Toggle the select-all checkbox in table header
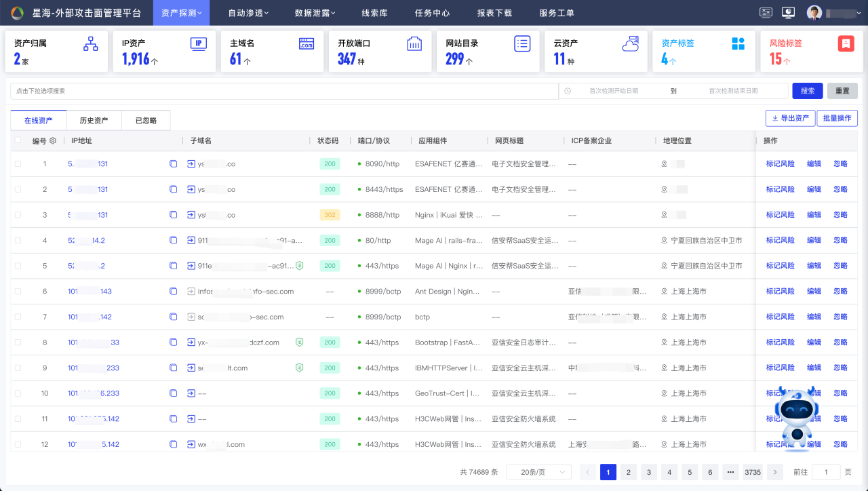The image size is (868, 491). click(18, 141)
